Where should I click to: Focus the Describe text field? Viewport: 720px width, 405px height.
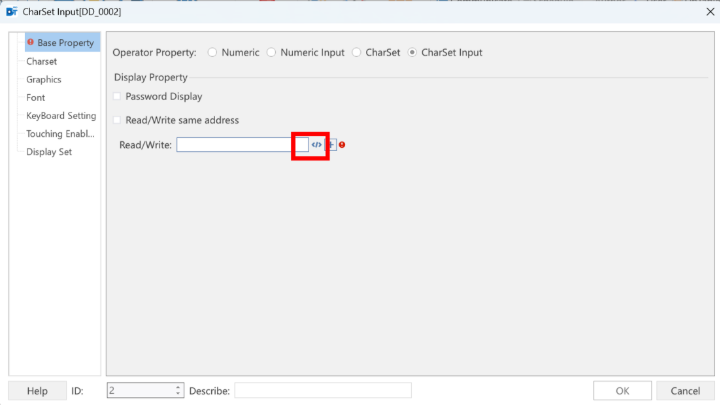click(323, 391)
